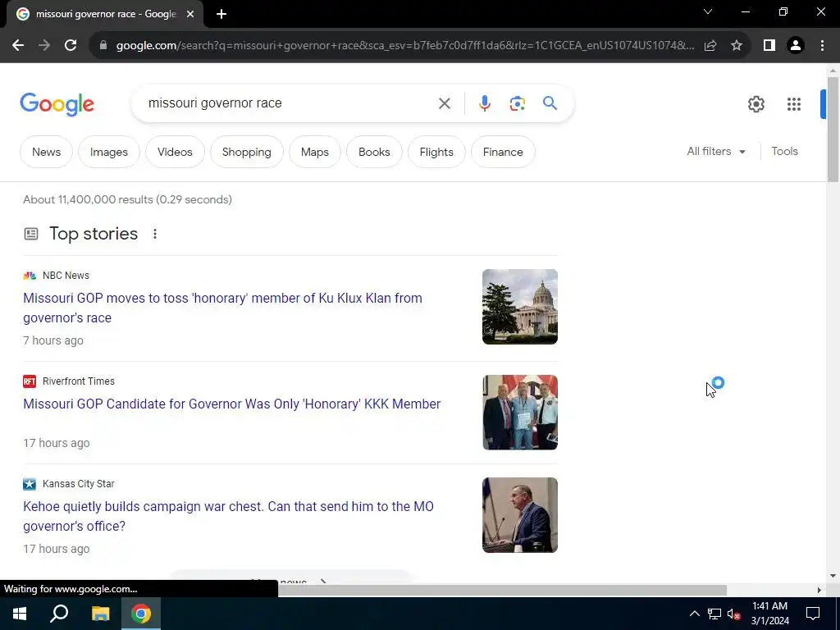Switch to Videos results
This screenshot has width=840, height=630.
(x=175, y=152)
